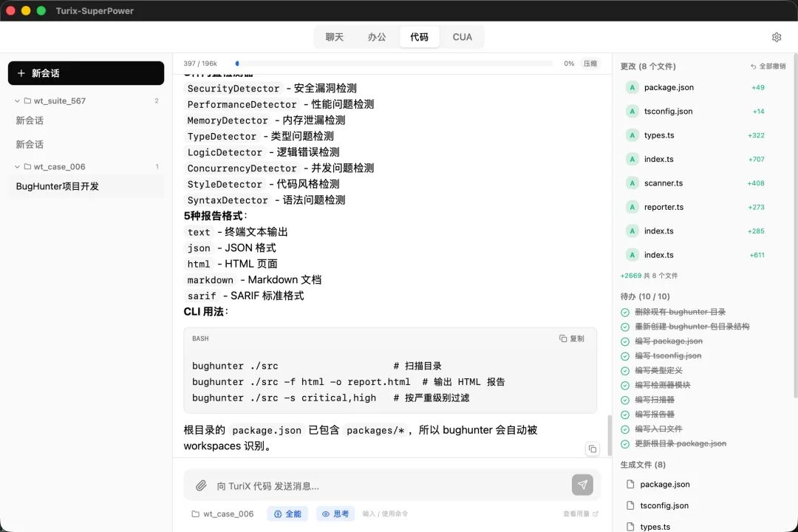Click the copy response icon below the message
Screen dimensions: 798x532
click(x=592, y=449)
